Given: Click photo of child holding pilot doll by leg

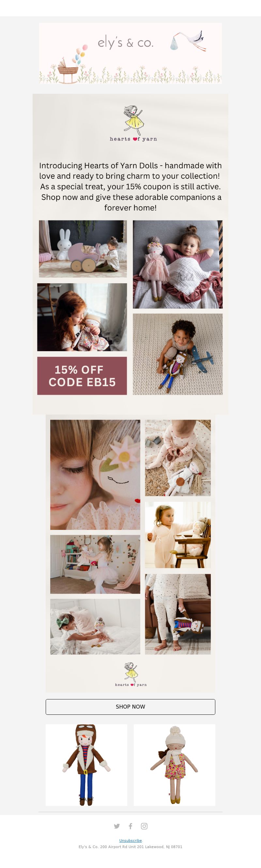Looking at the screenshot, I should 178,614.
